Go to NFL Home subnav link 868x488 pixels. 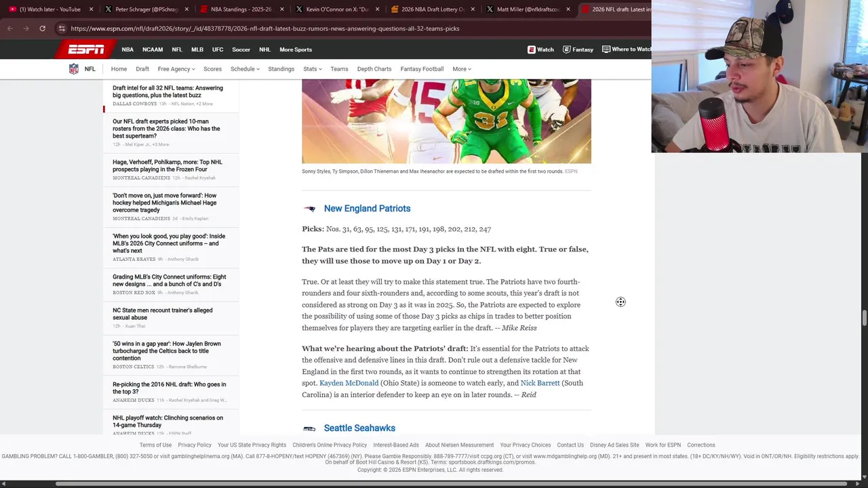[119, 69]
